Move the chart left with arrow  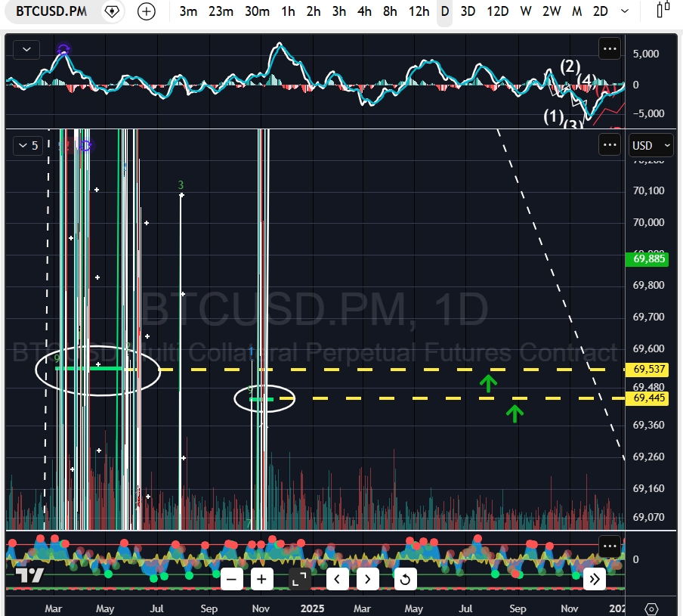tap(337, 579)
